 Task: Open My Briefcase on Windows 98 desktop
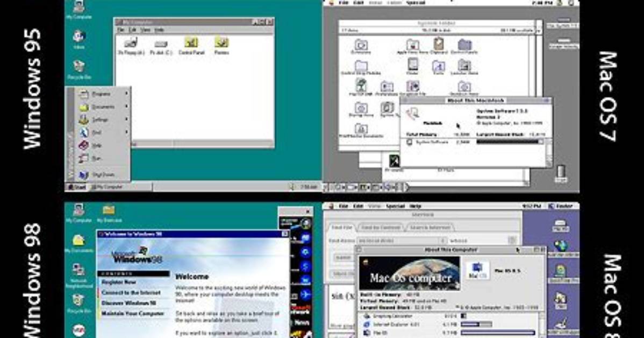click(109, 213)
